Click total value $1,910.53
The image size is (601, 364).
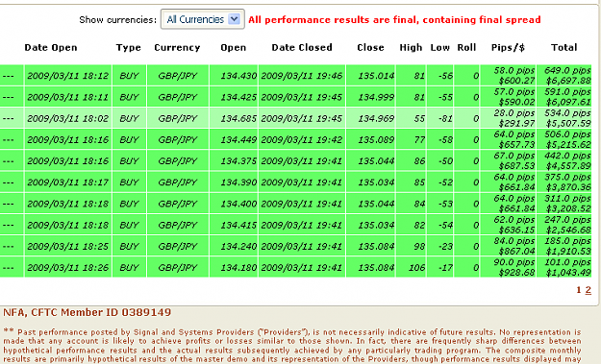568,251
